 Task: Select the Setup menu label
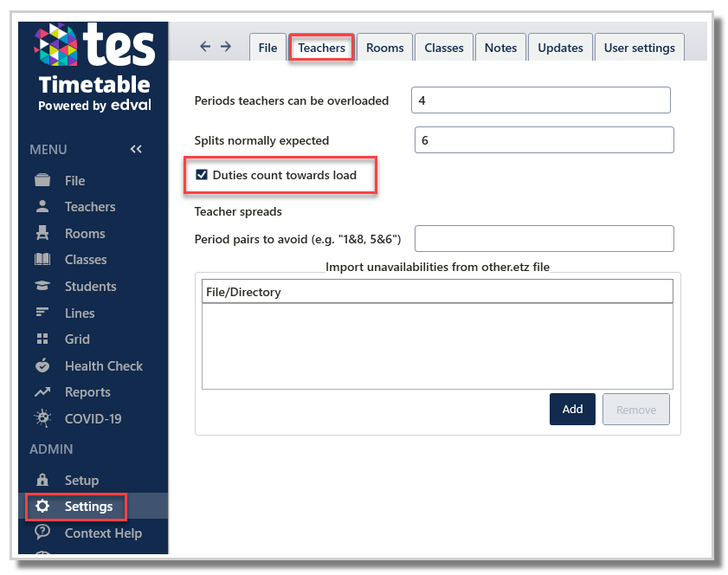click(81, 481)
